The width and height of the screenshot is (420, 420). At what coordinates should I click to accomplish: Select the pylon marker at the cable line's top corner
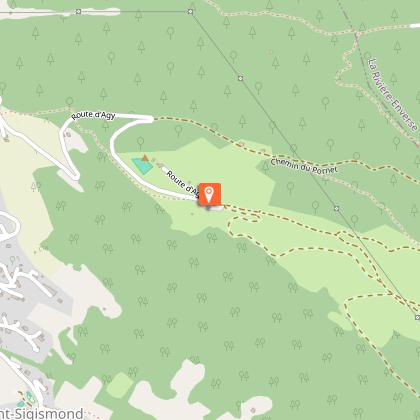(x=190, y=12)
